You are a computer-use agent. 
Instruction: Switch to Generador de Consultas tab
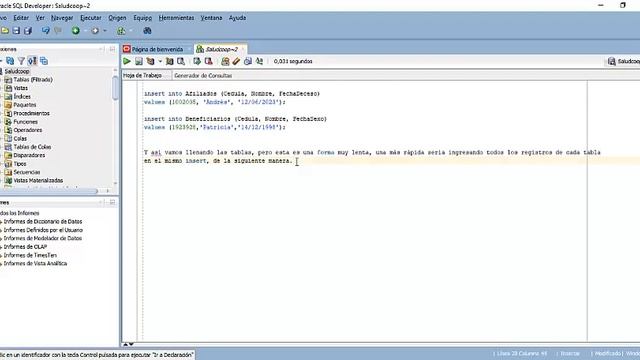click(x=203, y=76)
